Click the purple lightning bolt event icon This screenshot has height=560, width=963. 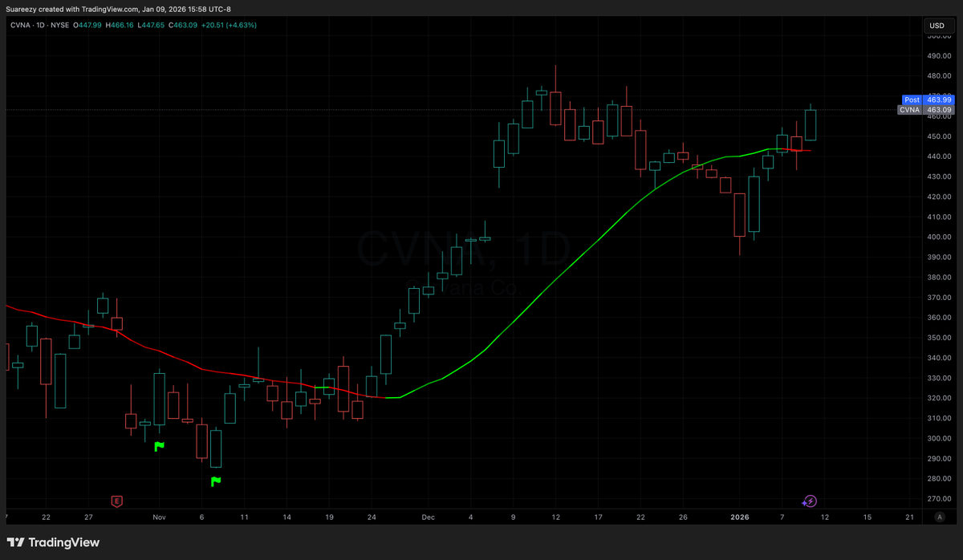point(810,501)
